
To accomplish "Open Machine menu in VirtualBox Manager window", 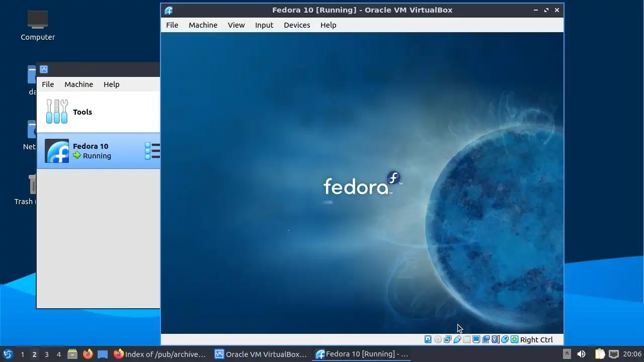I will (x=78, y=84).
